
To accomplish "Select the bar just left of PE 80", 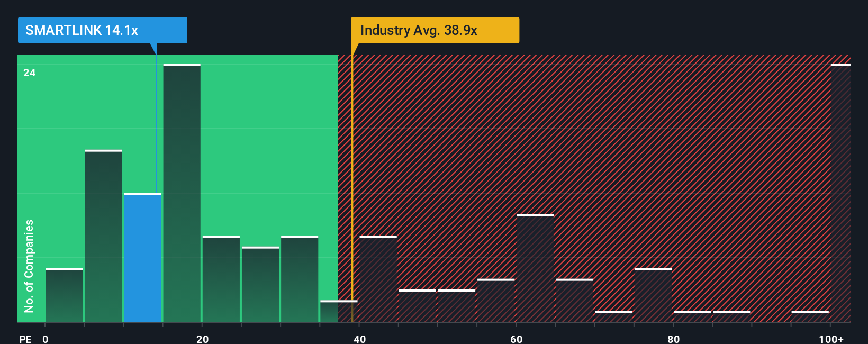I will coord(653,295).
